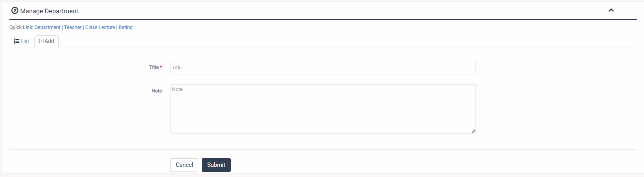The width and height of the screenshot is (644, 177).
Task: Focus the Title input field
Action: click(x=323, y=67)
